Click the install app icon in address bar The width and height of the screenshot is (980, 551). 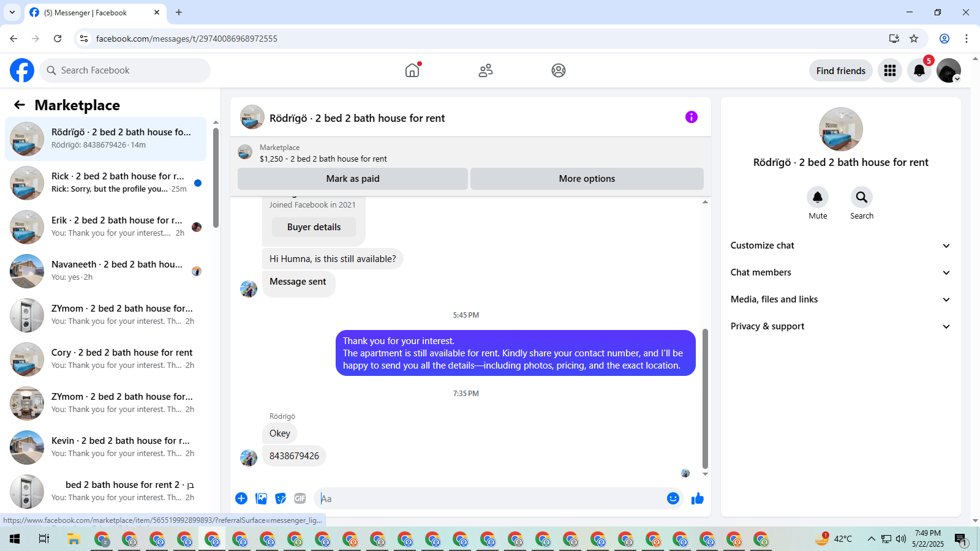point(894,39)
